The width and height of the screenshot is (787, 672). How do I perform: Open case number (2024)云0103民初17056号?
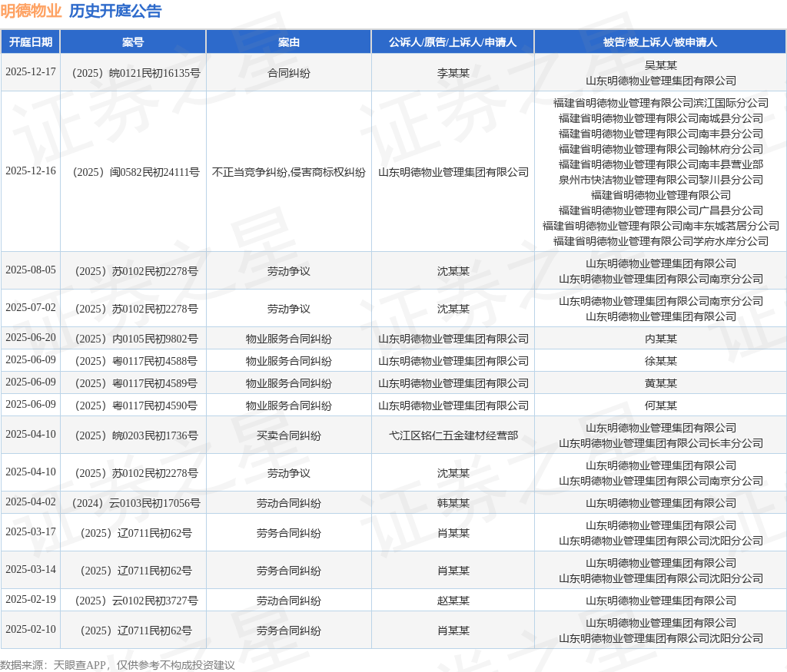[133, 503]
